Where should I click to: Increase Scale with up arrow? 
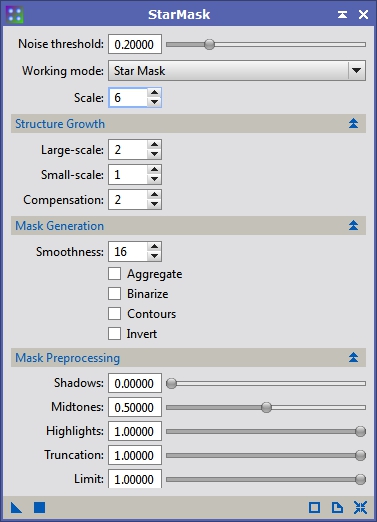(x=154, y=93)
